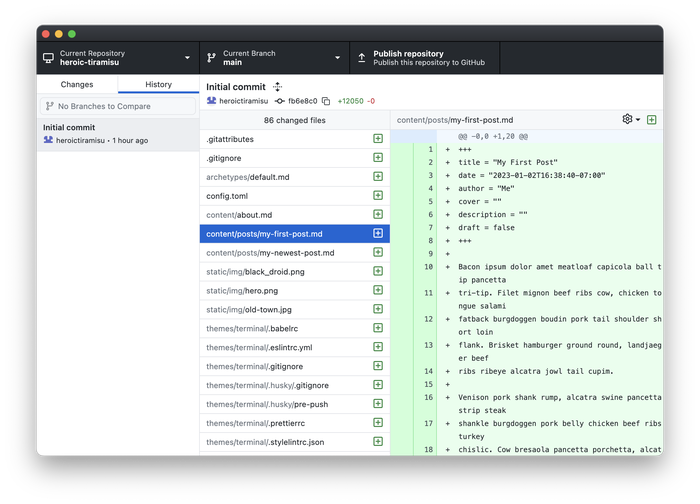
Task: Select content/posts/my-newest-post.md file
Action: [295, 253]
